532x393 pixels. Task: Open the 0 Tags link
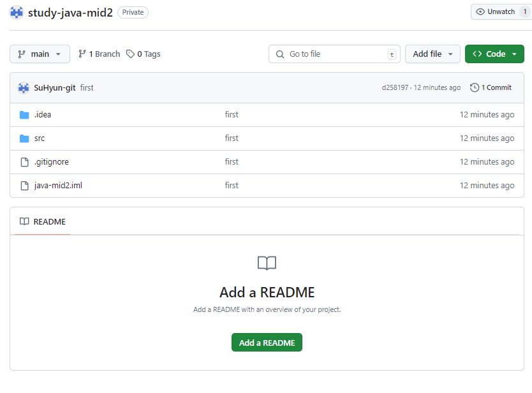coord(143,54)
